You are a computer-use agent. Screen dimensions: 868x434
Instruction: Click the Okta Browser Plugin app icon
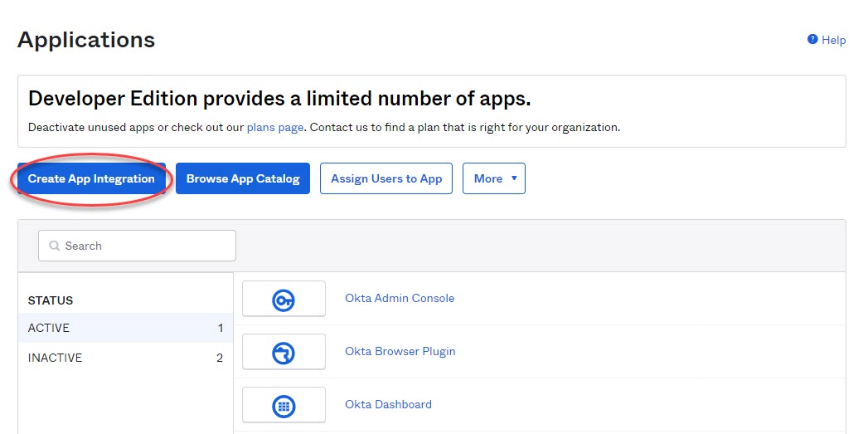click(284, 352)
